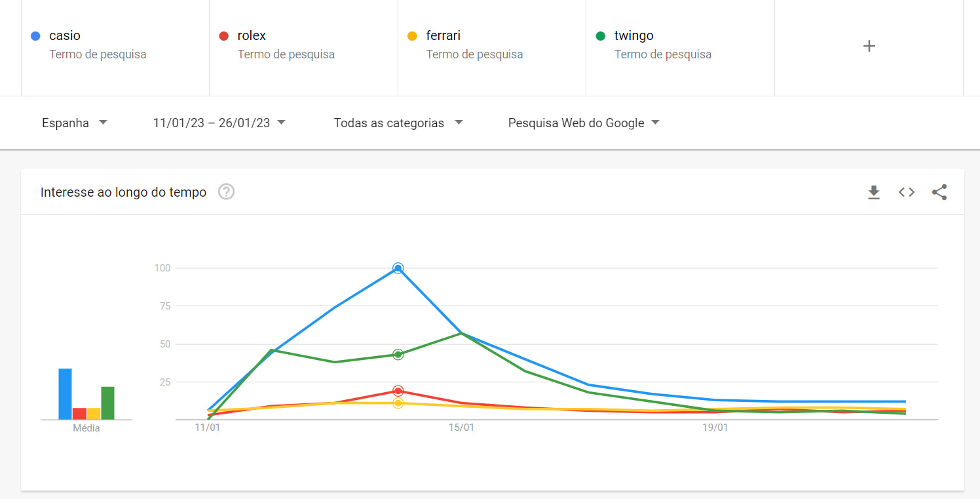Click the green twingo color dot
Screen dimensions: 980x499
pos(601,36)
